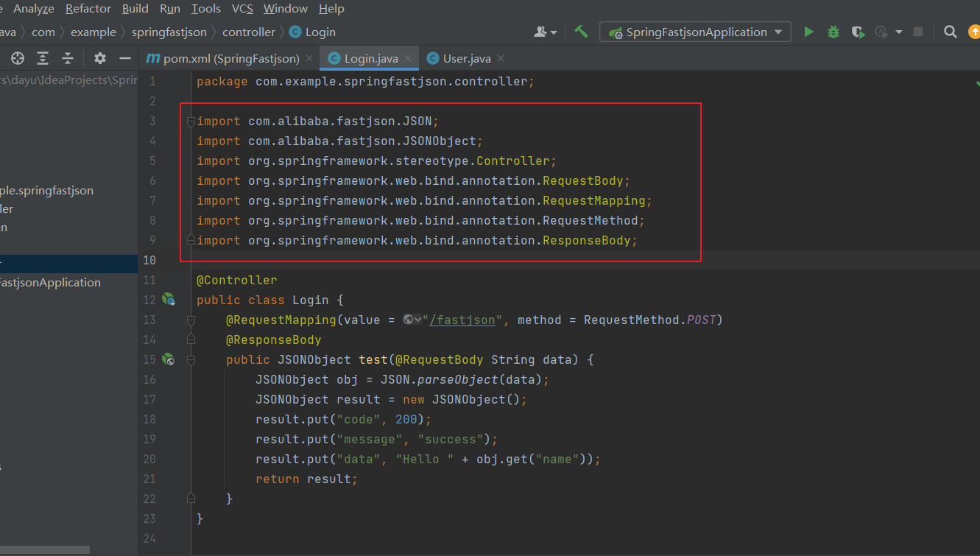Open the user/Code With Me icon

tap(541, 32)
